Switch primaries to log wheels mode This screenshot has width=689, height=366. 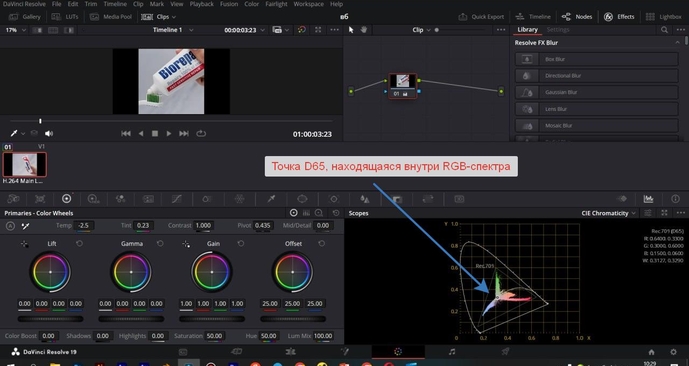319,213
